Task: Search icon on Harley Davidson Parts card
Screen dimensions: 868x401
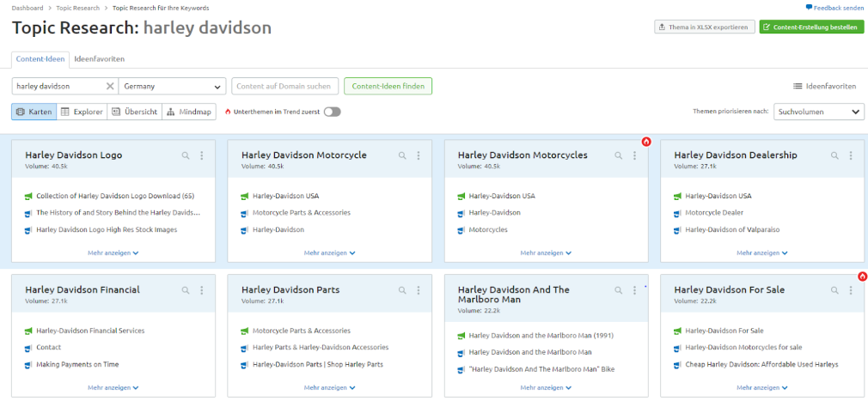Action: (x=402, y=290)
